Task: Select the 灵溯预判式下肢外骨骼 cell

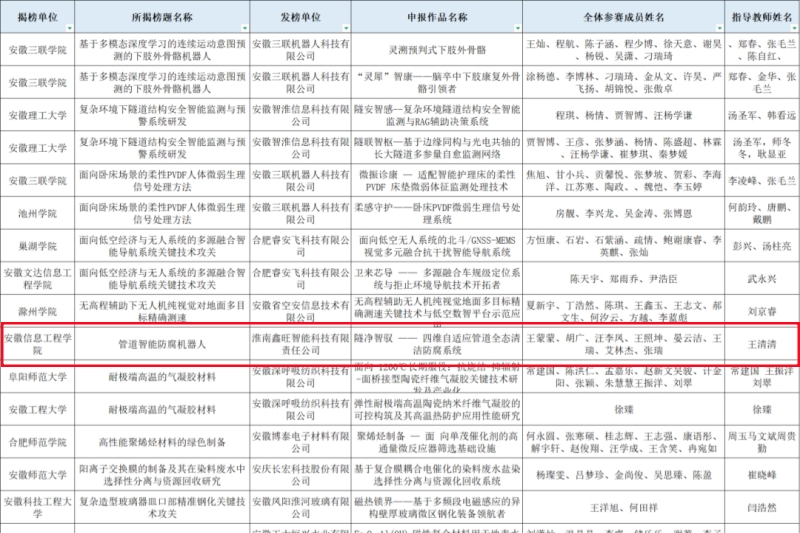Action: point(437,49)
